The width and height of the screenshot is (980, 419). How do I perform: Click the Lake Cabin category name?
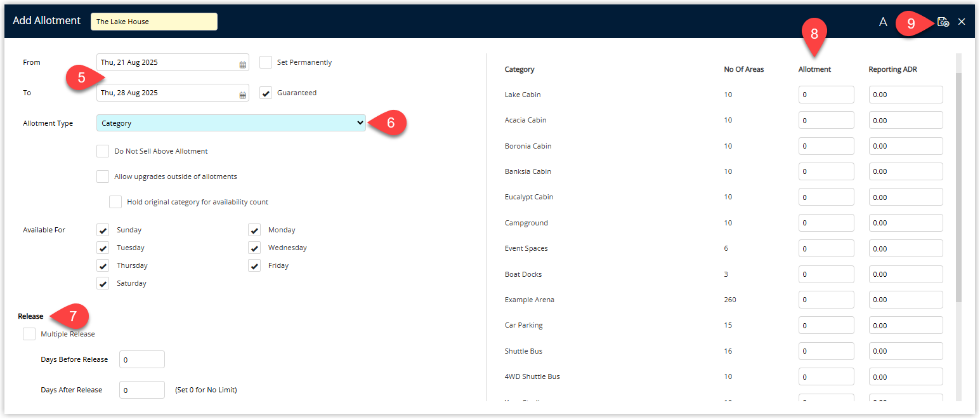(523, 95)
